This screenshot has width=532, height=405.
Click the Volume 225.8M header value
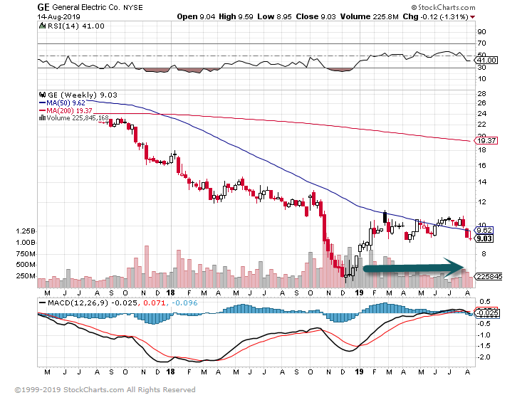pos(369,16)
